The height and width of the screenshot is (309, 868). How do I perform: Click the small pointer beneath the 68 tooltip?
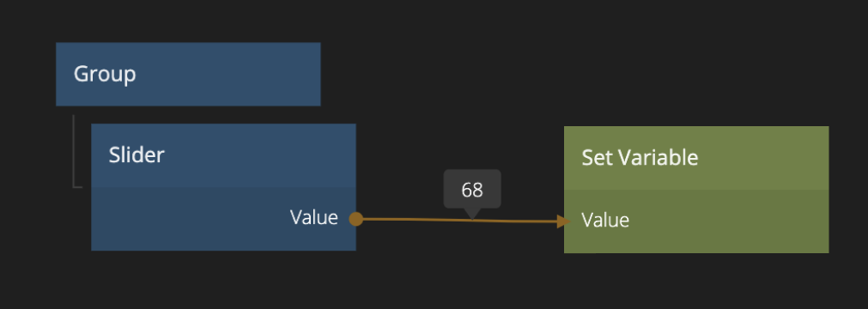[472, 214]
